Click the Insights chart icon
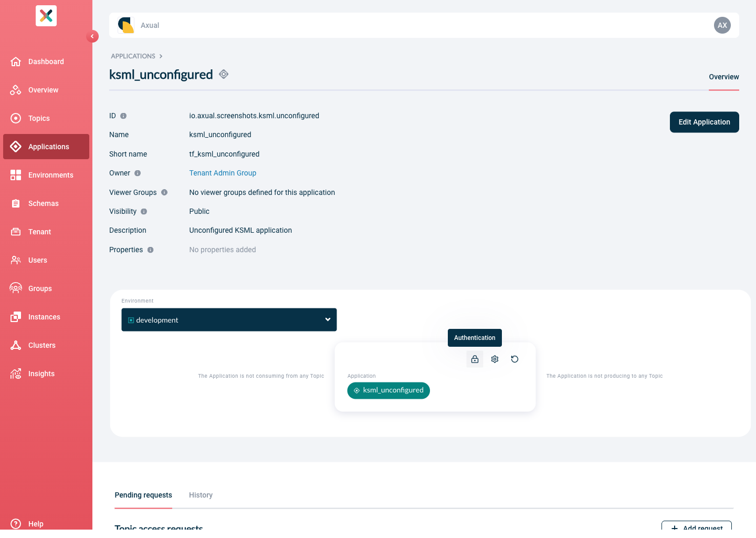756x538 pixels. pos(16,374)
